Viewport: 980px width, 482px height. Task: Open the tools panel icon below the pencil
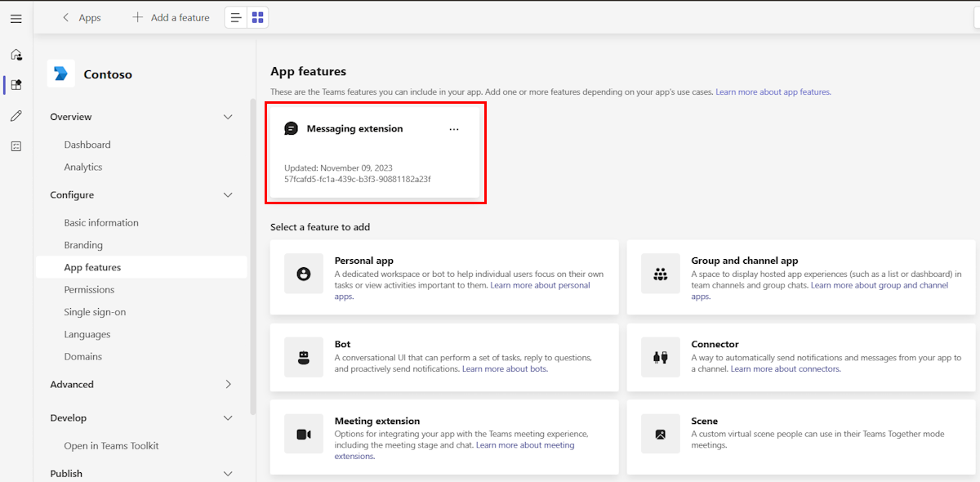(x=16, y=145)
